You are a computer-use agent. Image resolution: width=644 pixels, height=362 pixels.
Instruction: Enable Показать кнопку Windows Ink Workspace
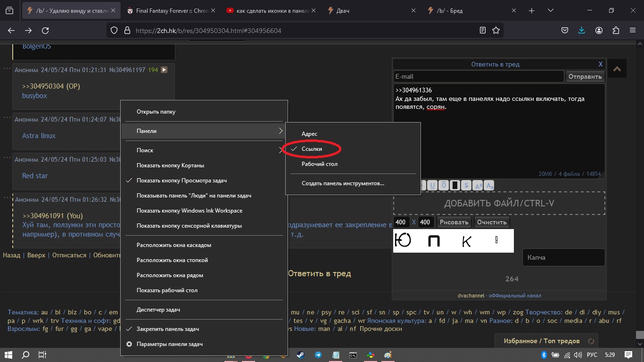pyautogui.click(x=205, y=211)
